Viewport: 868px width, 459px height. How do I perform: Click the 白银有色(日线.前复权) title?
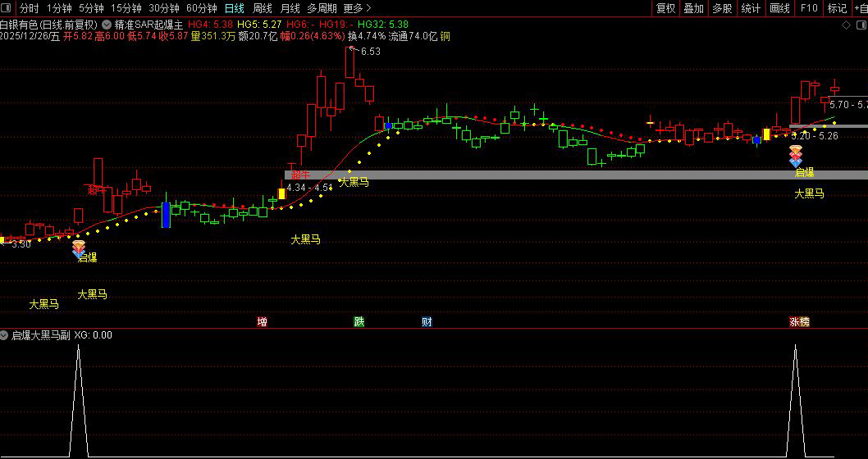[x=49, y=25]
